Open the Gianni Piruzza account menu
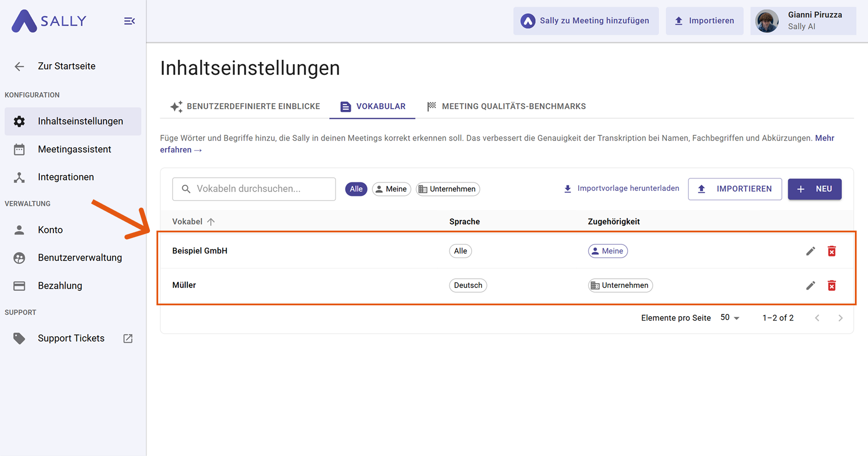868x456 pixels. 803,21
